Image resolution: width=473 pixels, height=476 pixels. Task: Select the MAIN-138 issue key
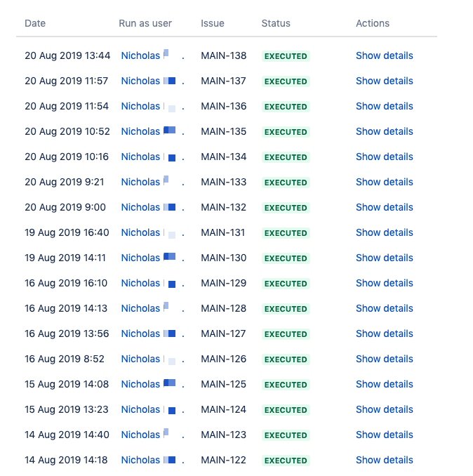[224, 55]
